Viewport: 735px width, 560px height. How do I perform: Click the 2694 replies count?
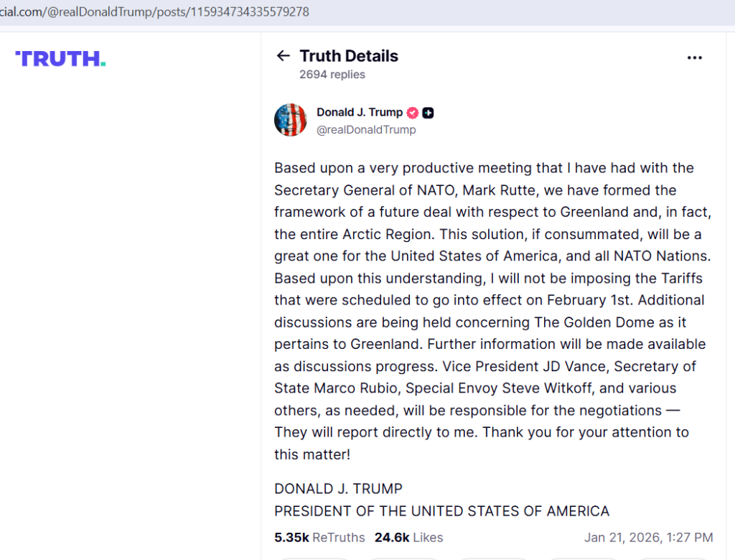point(332,75)
